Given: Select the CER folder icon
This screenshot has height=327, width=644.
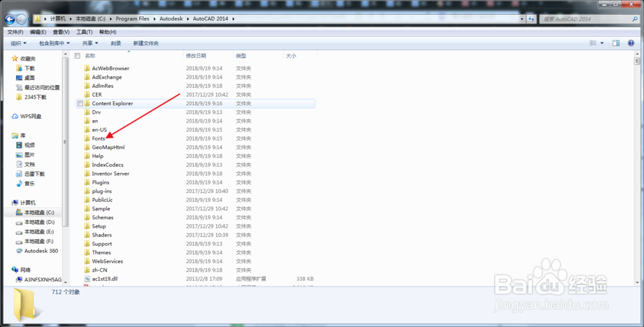Looking at the screenshot, I should point(87,95).
